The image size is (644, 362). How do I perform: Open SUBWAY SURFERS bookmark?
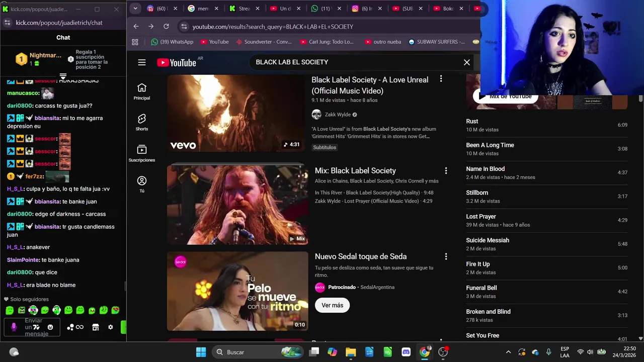point(436,42)
